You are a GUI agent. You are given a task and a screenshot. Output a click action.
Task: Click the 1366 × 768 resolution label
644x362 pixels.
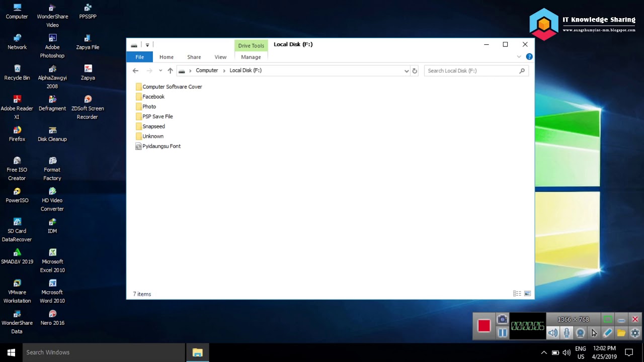coord(573,319)
